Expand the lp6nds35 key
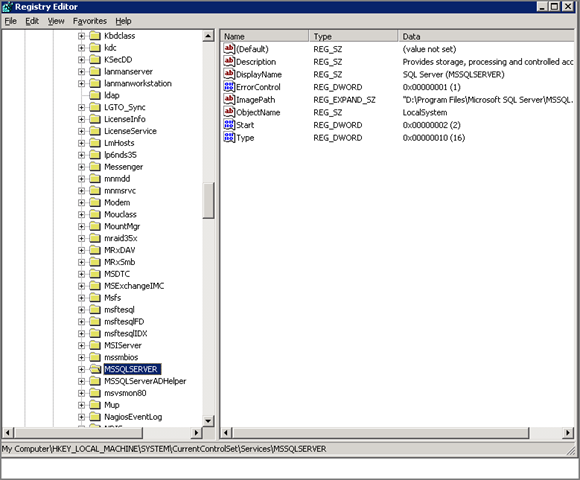 [x=81, y=155]
